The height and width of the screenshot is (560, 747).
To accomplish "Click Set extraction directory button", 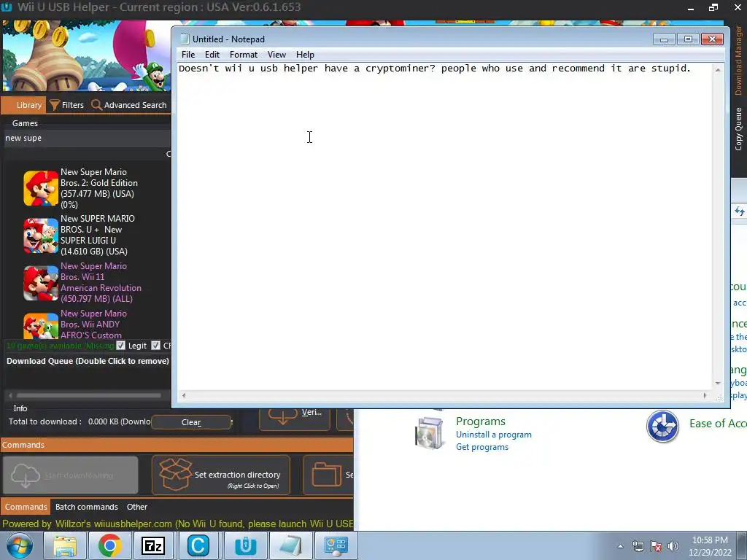I will tap(220, 475).
